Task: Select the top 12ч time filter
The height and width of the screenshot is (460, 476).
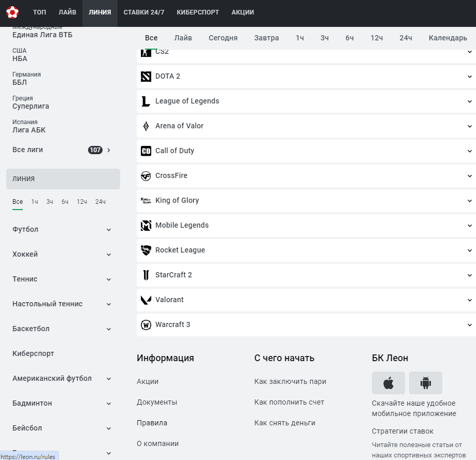Action: (377, 38)
